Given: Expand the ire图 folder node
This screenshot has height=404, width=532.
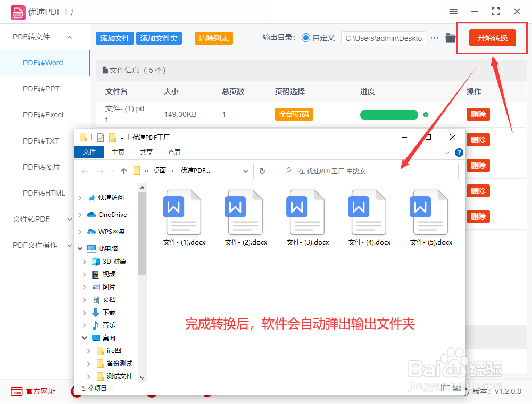Looking at the screenshot, I should 88,351.
